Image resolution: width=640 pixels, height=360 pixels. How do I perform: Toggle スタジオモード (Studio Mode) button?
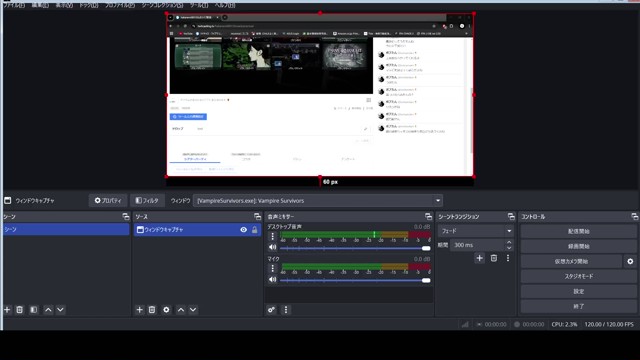pos(579,276)
